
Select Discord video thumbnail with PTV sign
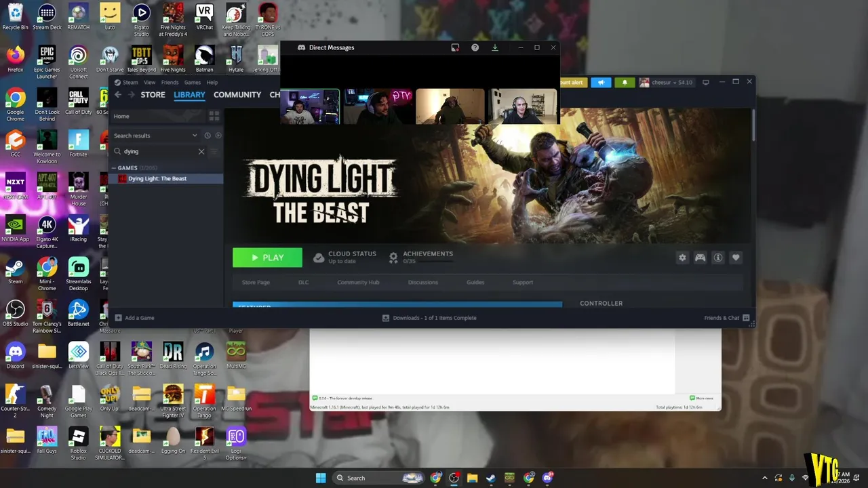click(379, 106)
